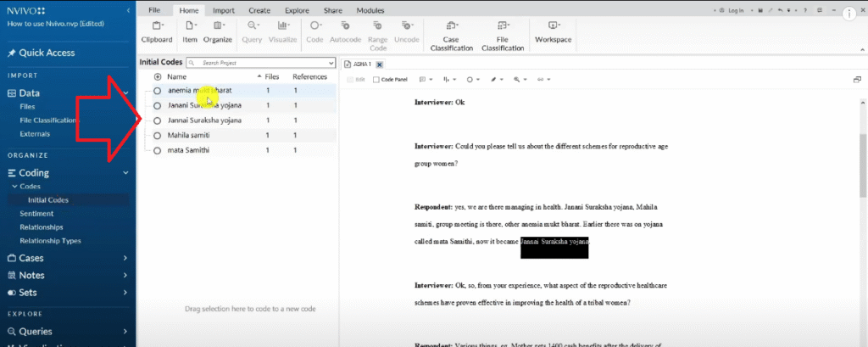The image size is (868, 347).
Task: Enable the Code Panel checkbox
Action: 376,80
